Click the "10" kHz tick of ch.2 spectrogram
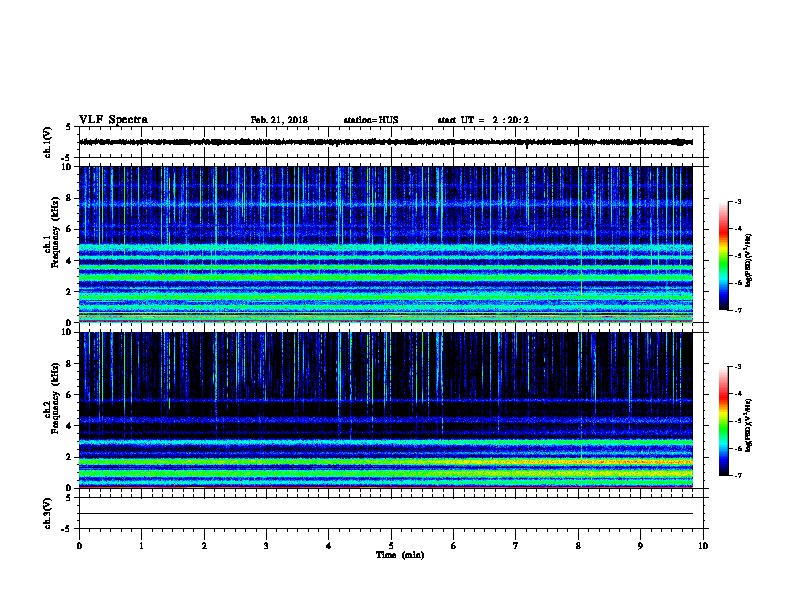The height and width of the screenshot is (612, 792). click(67, 332)
